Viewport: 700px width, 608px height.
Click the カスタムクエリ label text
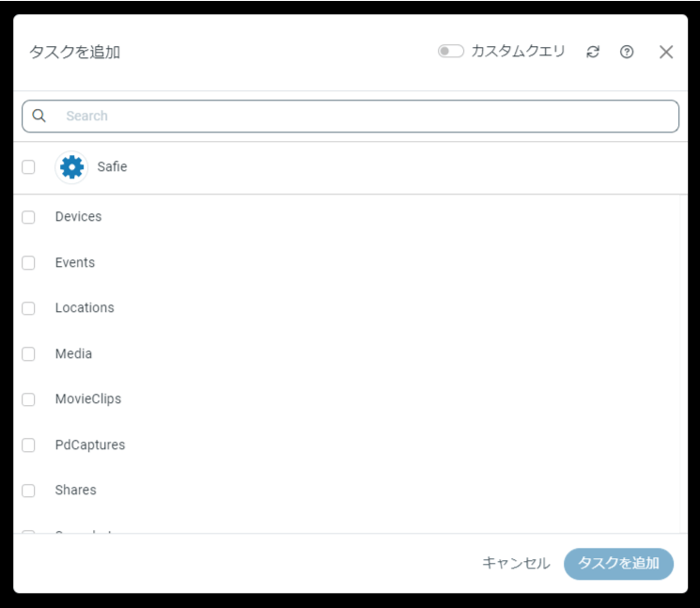click(519, 51)
